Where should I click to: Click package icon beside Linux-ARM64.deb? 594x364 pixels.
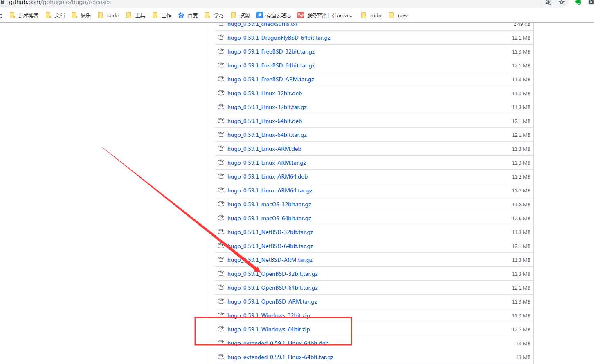pos(221,176)
